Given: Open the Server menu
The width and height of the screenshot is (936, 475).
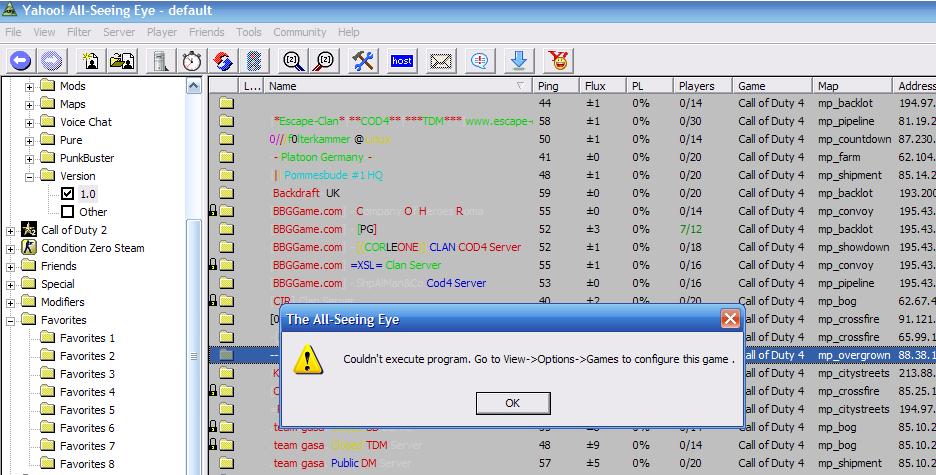Looking at the screenshot, I should click(x=119, y=32).
